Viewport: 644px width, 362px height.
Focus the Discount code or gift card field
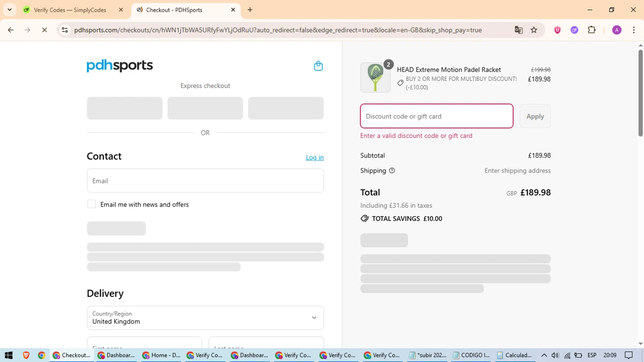click(437, 116)
